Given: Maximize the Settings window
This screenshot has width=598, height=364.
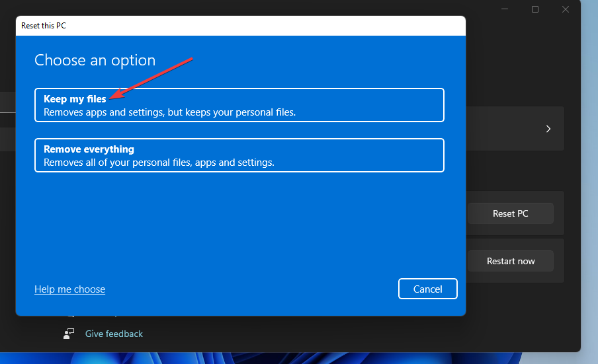Looking at the screenshot, I should pos(535,9).
